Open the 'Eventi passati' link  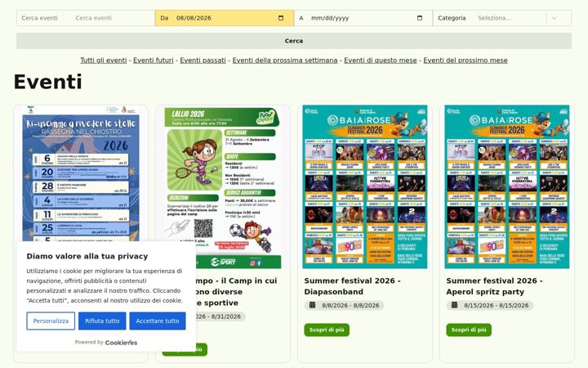203,61
